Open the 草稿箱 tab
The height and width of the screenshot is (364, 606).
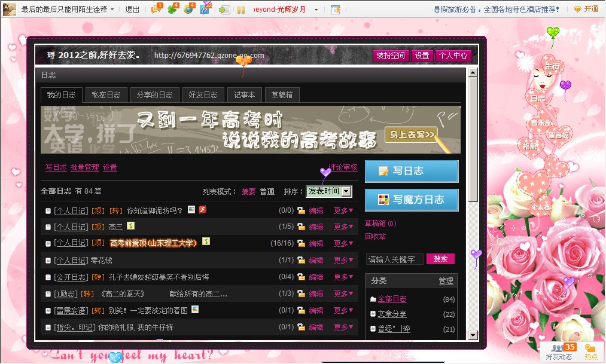[x=282, y=95]
